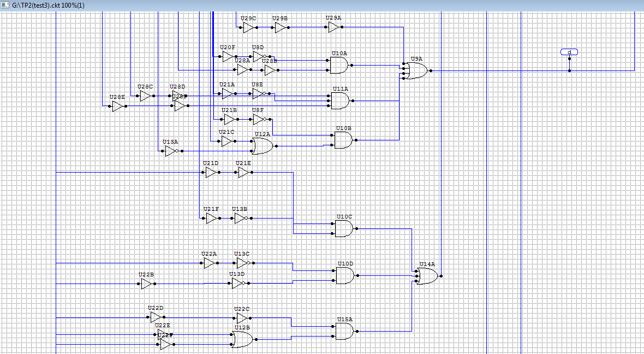Select the U12A OR gate
This screenshot has height=354, width=644.
[x=263, y=146]
